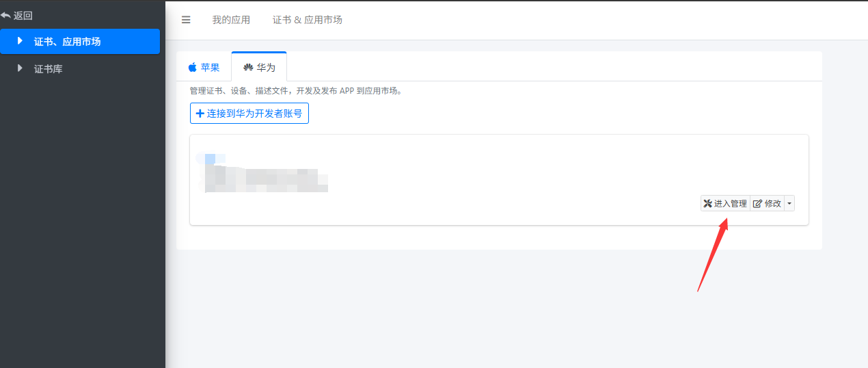
Task: Switch to the 华为 tab
Action: [x=259, y=67]
